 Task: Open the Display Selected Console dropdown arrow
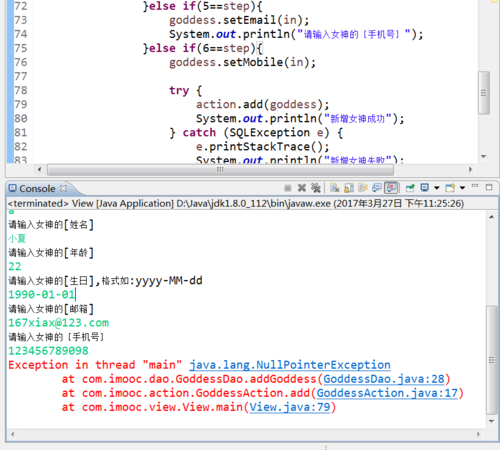pos(437,188)
